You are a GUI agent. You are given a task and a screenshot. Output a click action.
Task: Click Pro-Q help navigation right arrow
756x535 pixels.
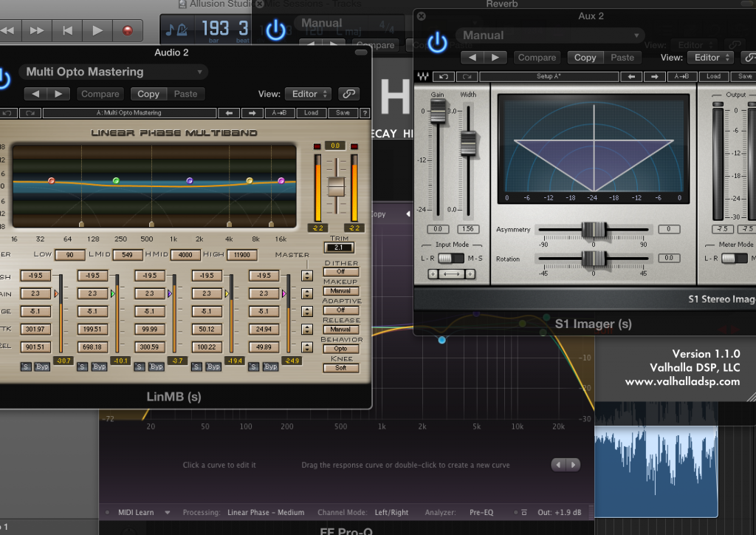pos(573,465)
